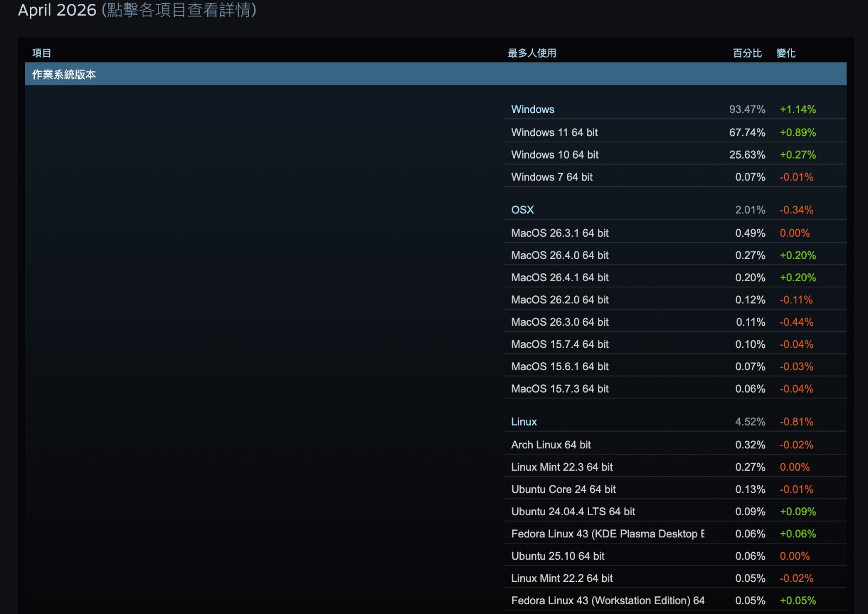This screenshot has height=614, width=868.
Task: Open the Linux group link
Action: coord(524,422)
